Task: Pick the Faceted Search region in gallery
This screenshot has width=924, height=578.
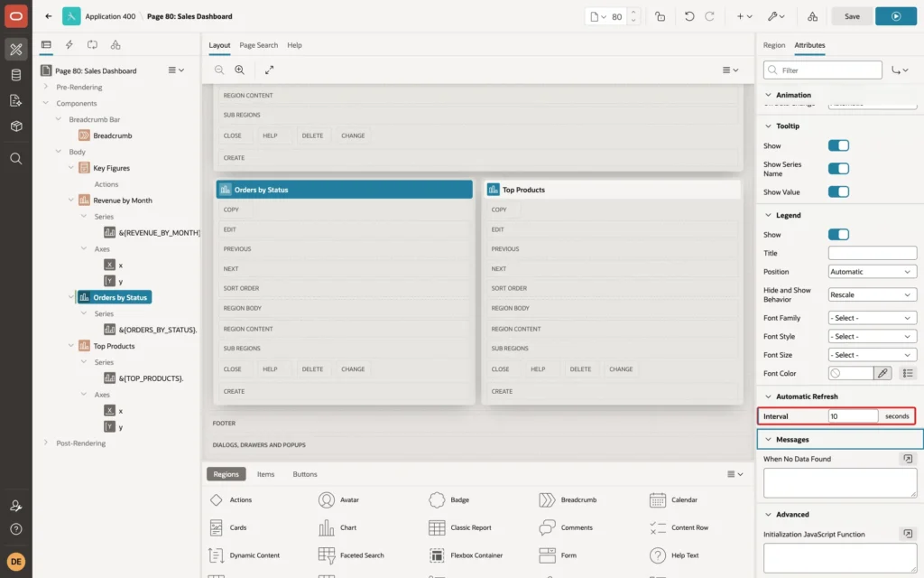Action: 327,555
